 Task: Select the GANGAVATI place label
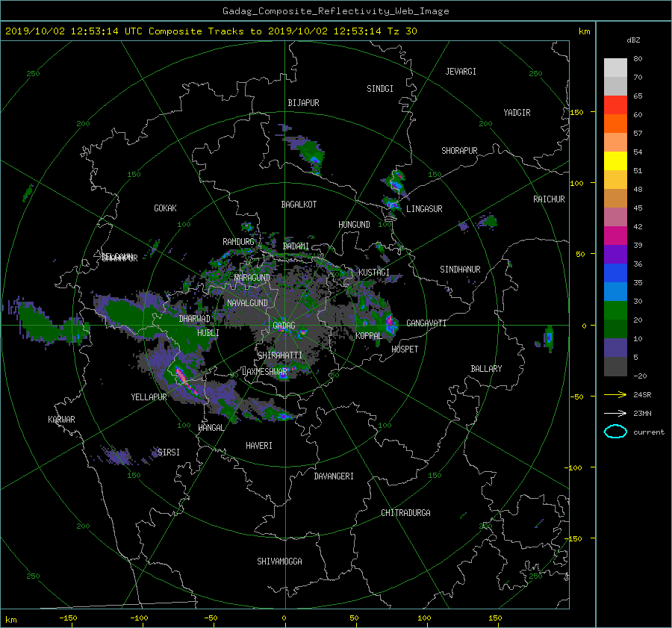coord(426,323)
